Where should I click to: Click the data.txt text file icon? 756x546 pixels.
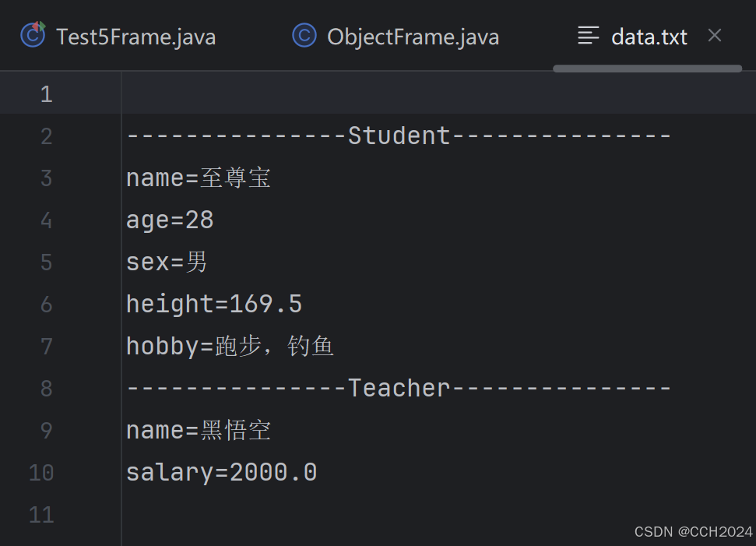(x=588, y=36)
